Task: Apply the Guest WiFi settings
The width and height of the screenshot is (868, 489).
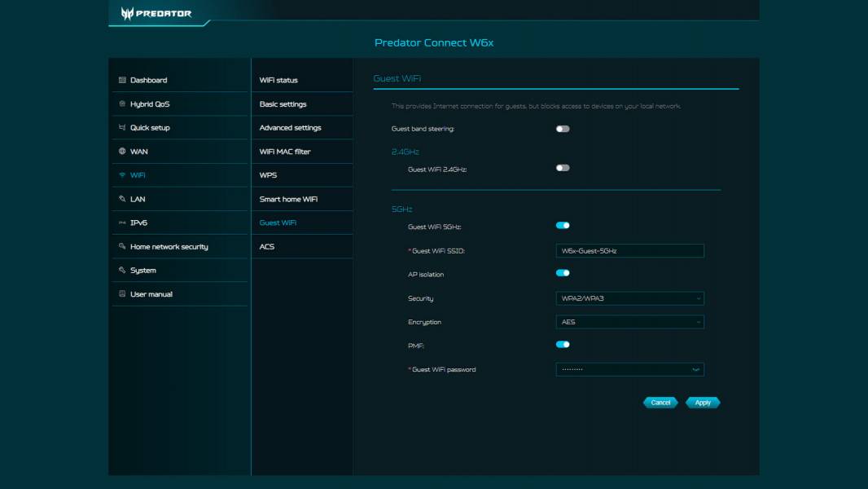Action: (702, 402)
